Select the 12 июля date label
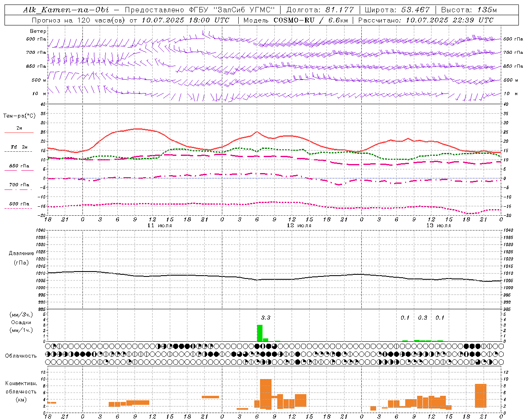 point(299,226)
